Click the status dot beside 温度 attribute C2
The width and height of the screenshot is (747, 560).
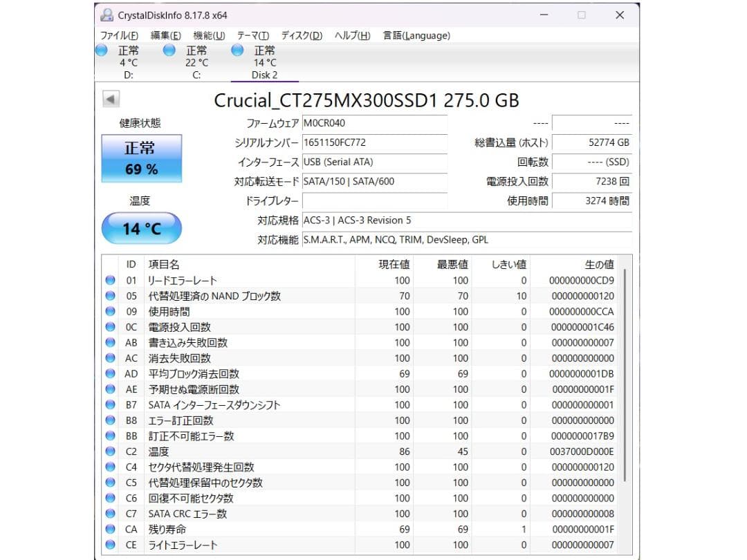pyautogui.click(x=109, y=451)
